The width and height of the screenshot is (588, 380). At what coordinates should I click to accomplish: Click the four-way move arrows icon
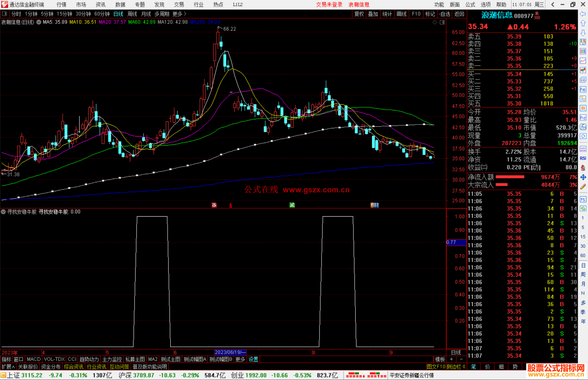pyautogui.click(x=583, y=177)
